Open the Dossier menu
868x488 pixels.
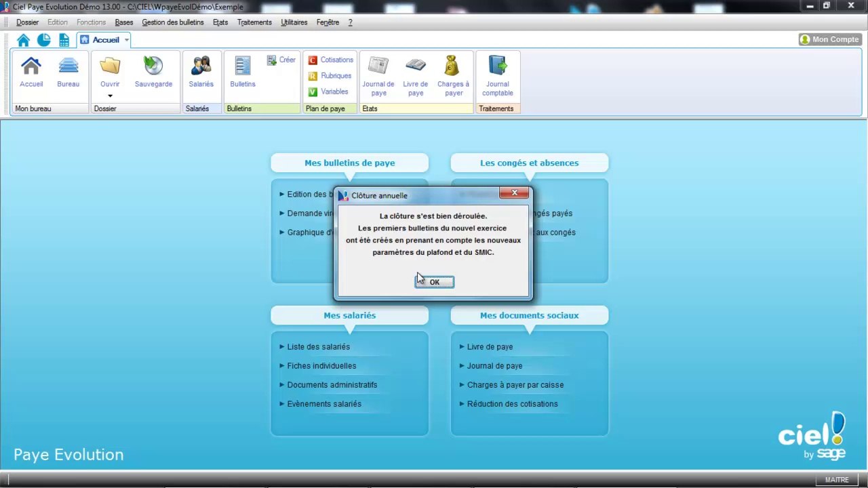[28, 22]
